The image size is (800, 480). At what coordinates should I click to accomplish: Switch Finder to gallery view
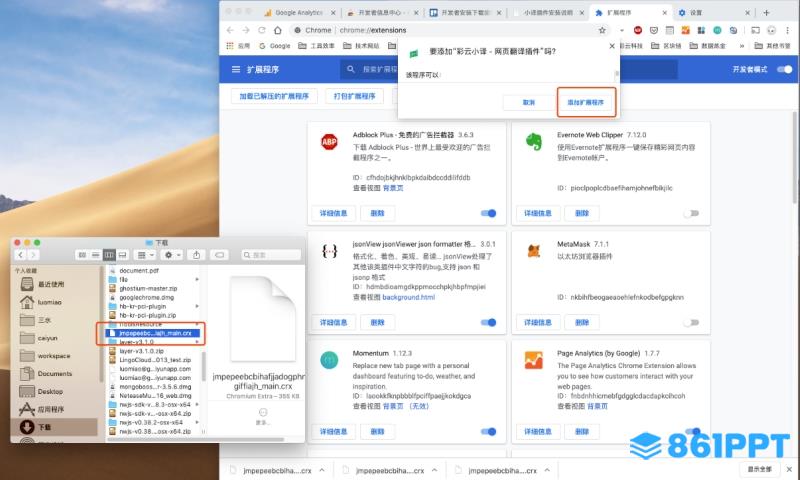tap(122, 255)
